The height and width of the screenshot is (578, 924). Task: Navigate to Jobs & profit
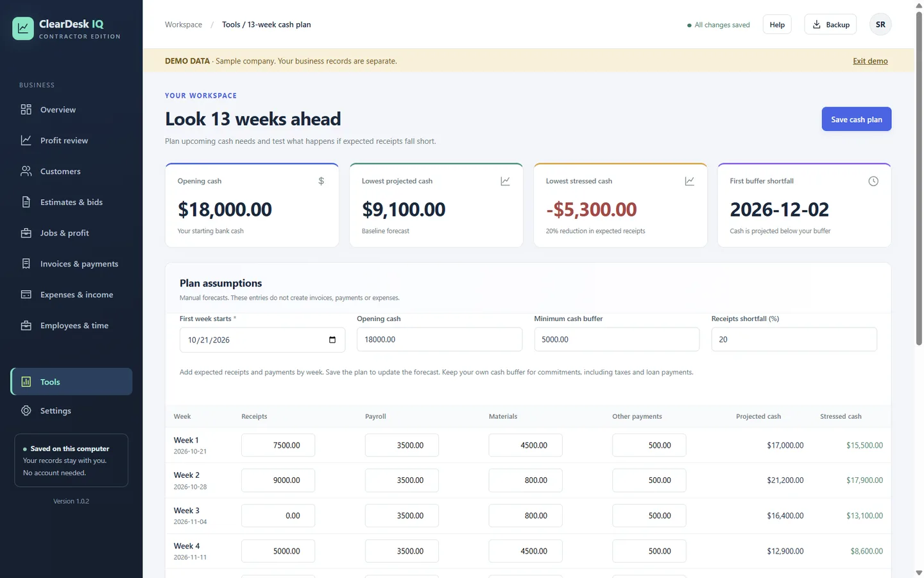tap(71, 233)
